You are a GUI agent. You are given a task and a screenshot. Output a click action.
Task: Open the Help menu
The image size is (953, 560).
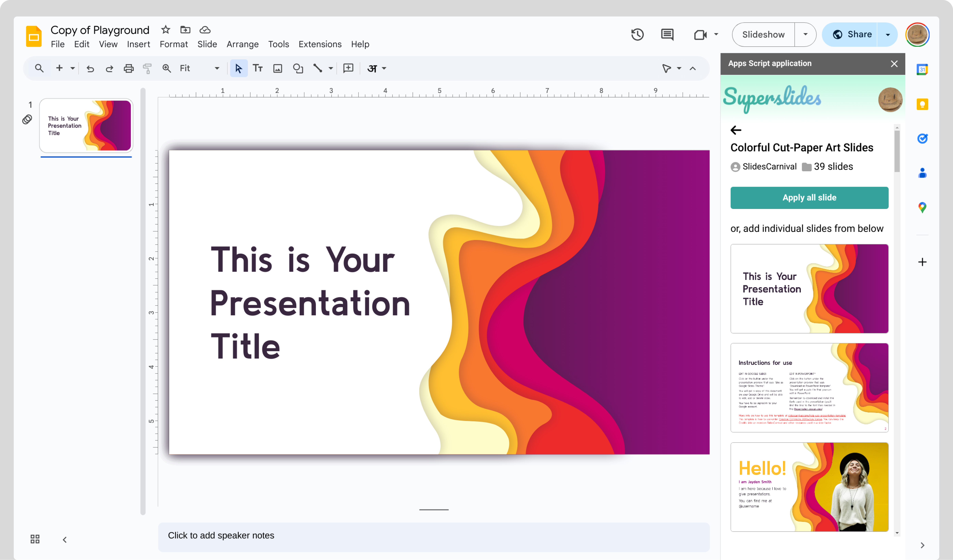point(360,44)
